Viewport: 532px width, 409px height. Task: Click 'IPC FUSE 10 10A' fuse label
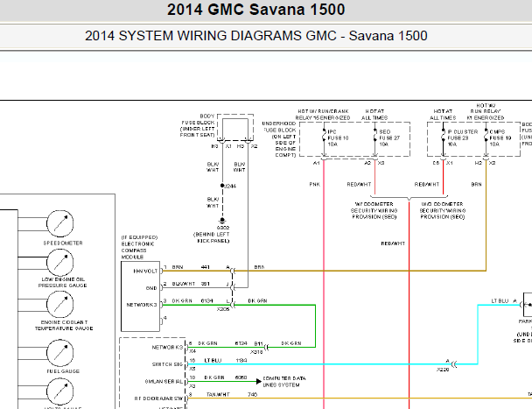pos(338,138)
